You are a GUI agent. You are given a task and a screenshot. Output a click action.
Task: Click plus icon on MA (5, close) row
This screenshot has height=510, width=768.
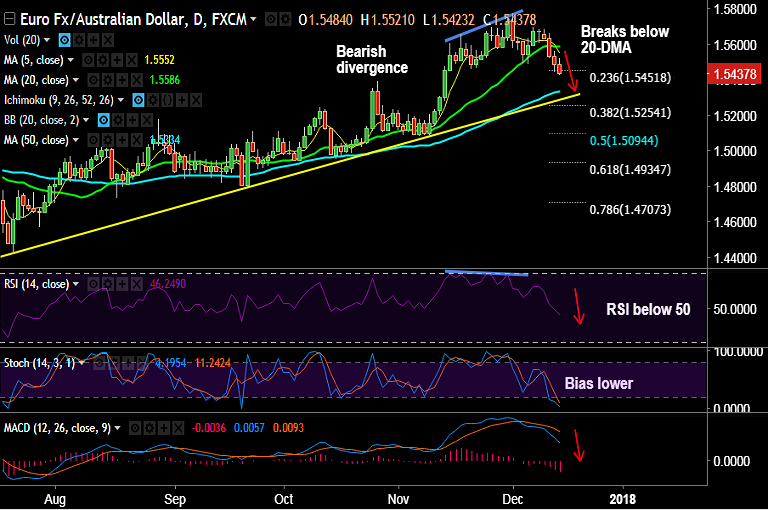click(117, 60)
